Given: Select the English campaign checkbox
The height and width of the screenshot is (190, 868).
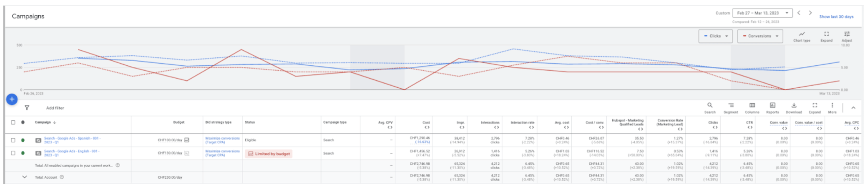Looking at the screenshot, I should pyautogui.click(x=13, y=153).
